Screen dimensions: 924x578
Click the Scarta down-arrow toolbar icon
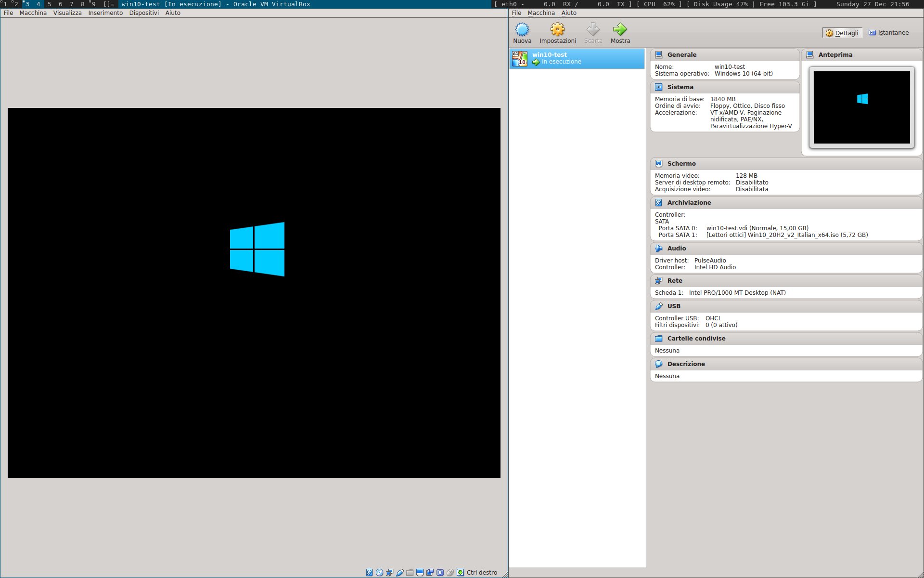[593, 29]
